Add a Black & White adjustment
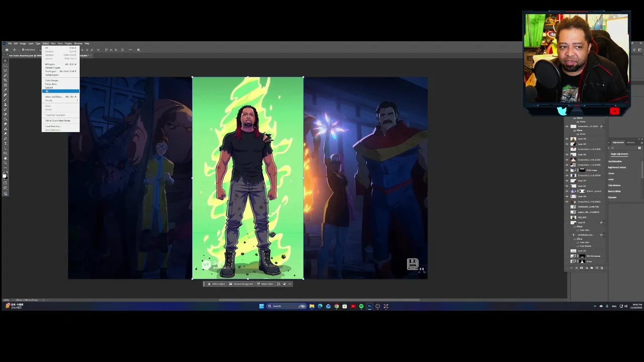 coord(615,192)
